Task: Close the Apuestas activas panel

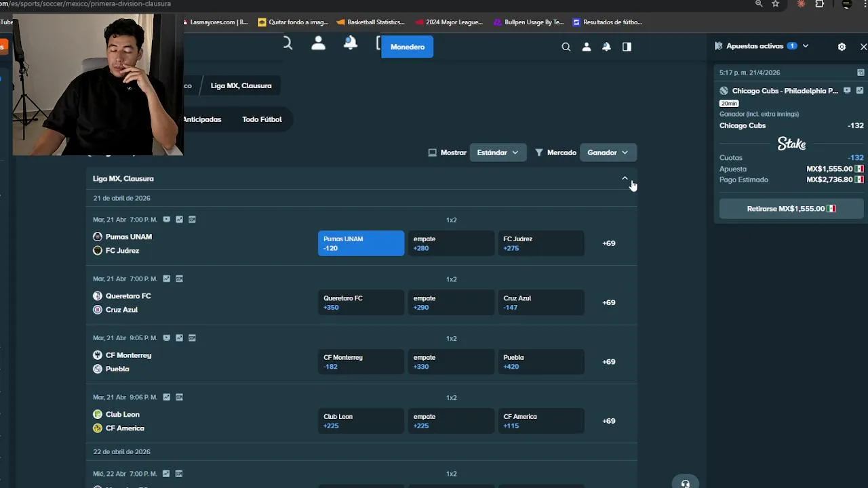Action: 863,47
